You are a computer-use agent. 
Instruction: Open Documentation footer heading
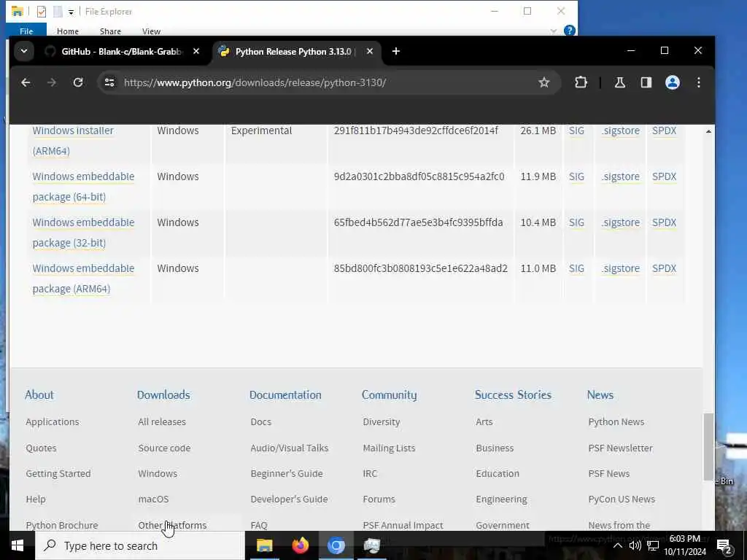(285, 394)
